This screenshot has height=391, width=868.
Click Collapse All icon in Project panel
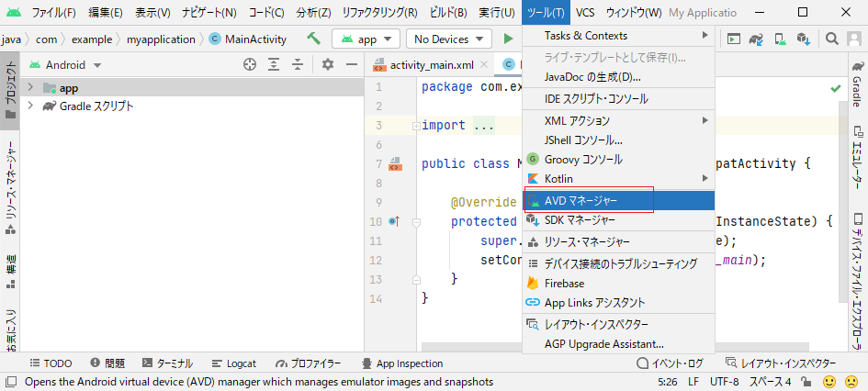coord(298,64)
